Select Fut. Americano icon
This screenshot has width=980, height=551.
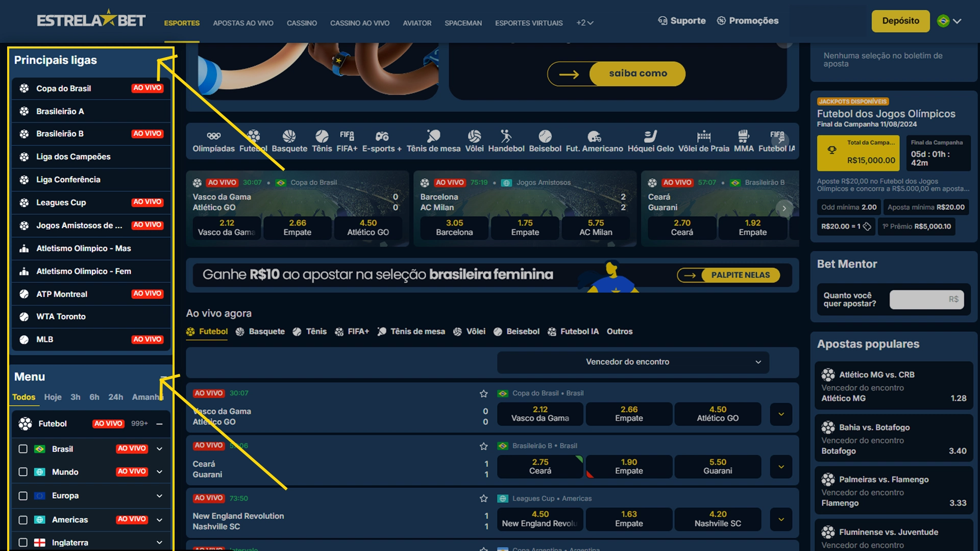pos(594,141)
